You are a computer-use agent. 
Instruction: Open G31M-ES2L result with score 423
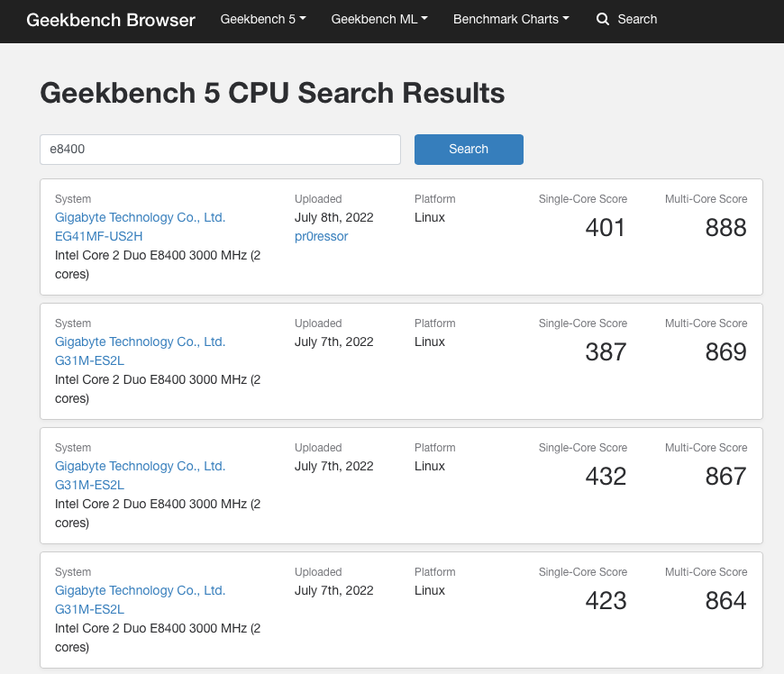coord(140,599)
